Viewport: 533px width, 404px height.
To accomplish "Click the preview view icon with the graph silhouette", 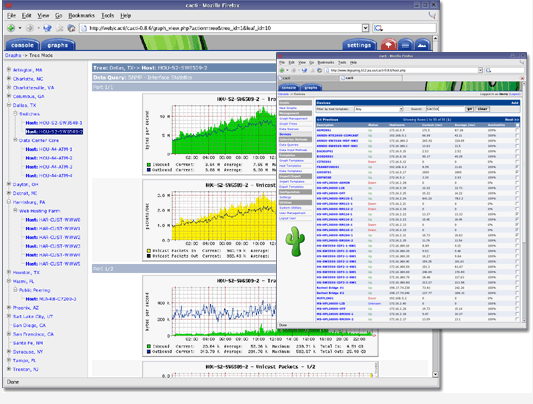I will [x=422, y=45].
